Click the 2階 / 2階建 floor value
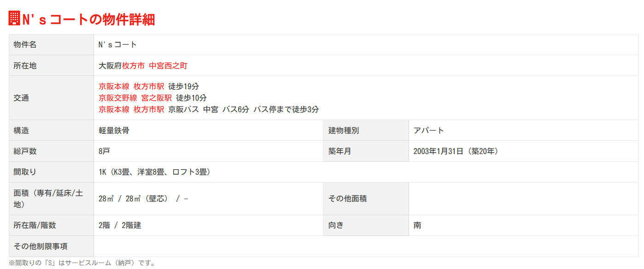 click(120, 225)
